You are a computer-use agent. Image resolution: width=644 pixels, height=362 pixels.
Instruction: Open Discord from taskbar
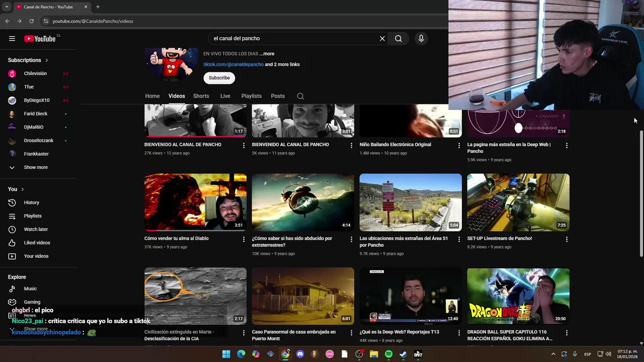point(300,354)
